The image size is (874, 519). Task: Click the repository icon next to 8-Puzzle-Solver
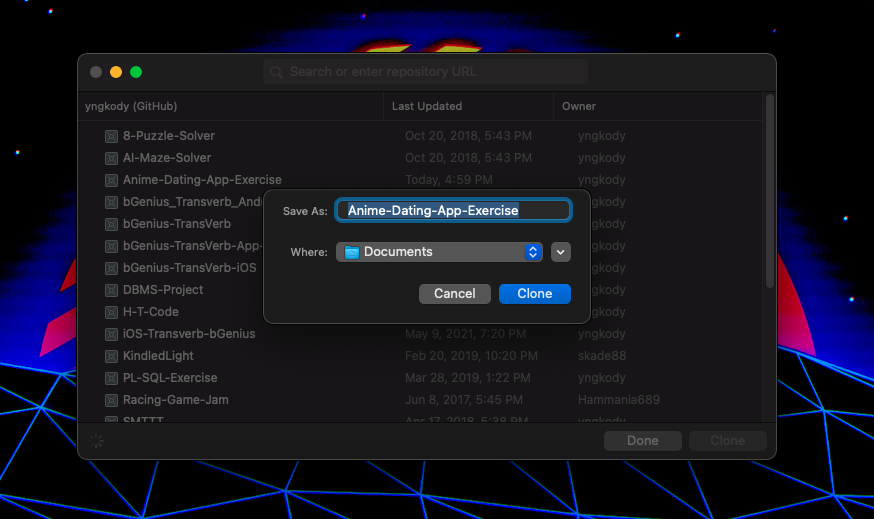click(x=111, y=136)
